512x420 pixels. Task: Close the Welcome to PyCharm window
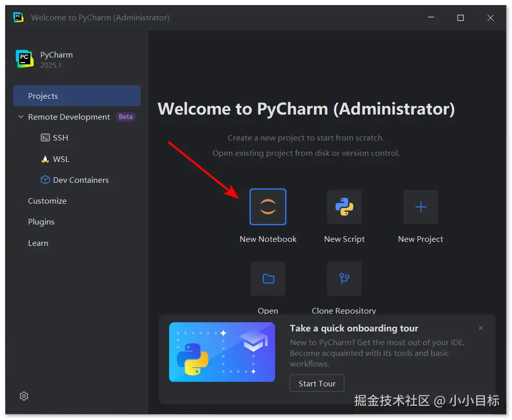(491, 18)
